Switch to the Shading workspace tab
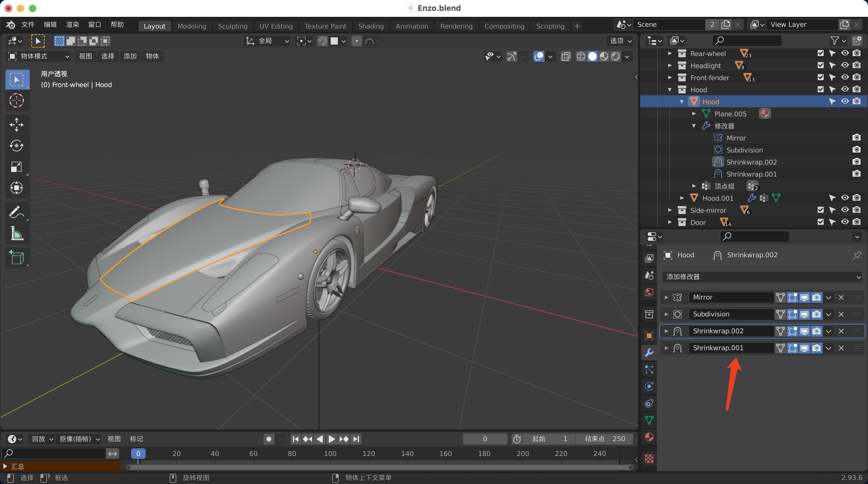868x484 pixels. [371, 26]
